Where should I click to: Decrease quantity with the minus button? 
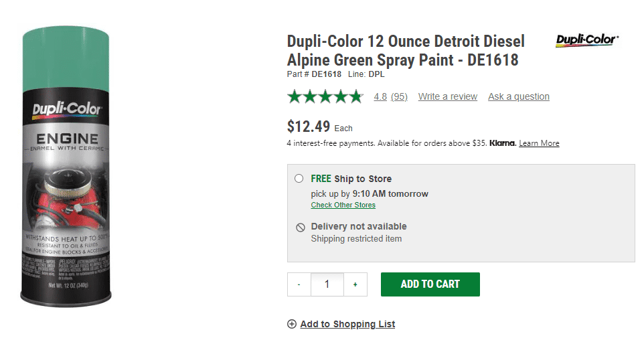(x=299, y=284)
